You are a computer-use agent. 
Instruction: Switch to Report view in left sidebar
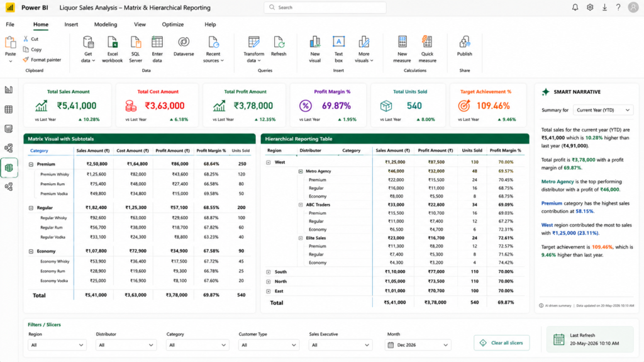click(9, 89)
